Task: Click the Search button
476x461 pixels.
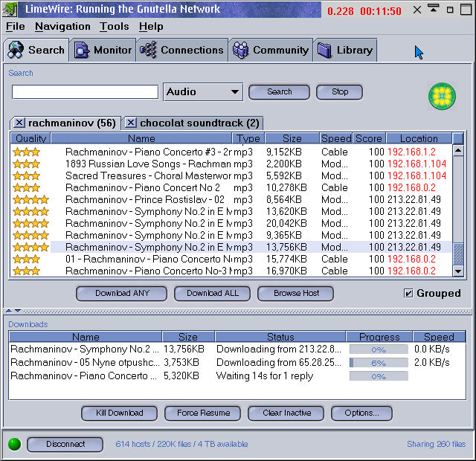Action: (x=279, y=91)
